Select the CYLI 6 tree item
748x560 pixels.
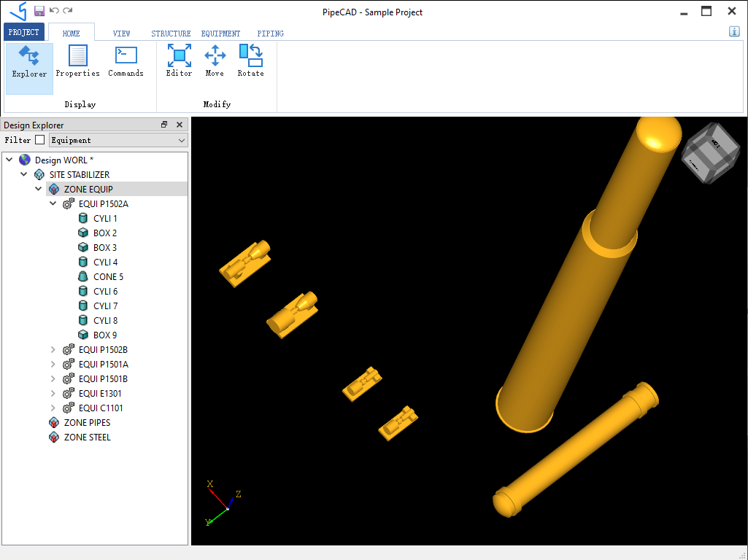coord(105,291)
